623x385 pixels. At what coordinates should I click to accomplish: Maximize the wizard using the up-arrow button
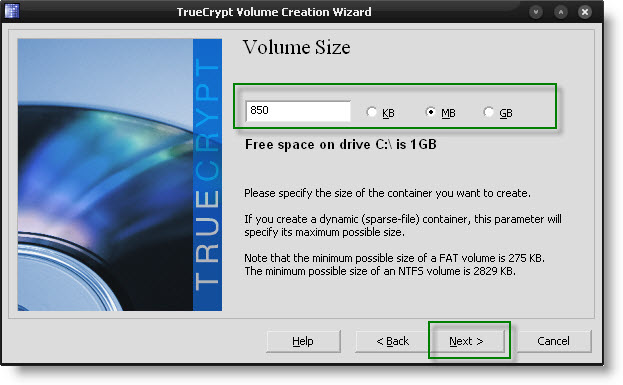[x=560, y=12]
